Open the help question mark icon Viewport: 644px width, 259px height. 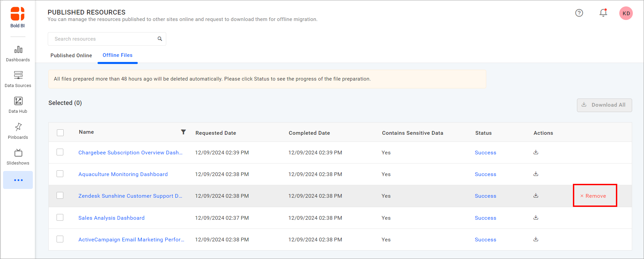pos(579,13)
